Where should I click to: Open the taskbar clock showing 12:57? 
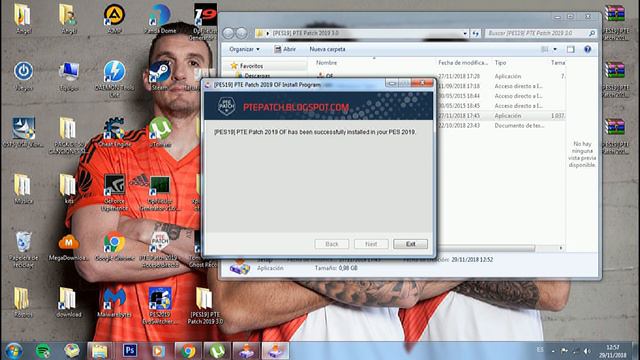pyautogui.click(x=613, y=351)
